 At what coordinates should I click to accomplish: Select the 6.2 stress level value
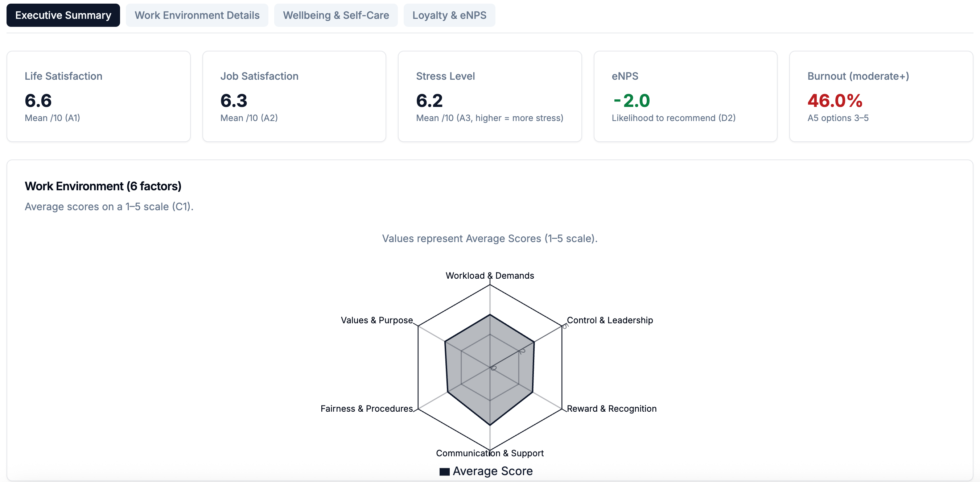click(x=429, y=100)
